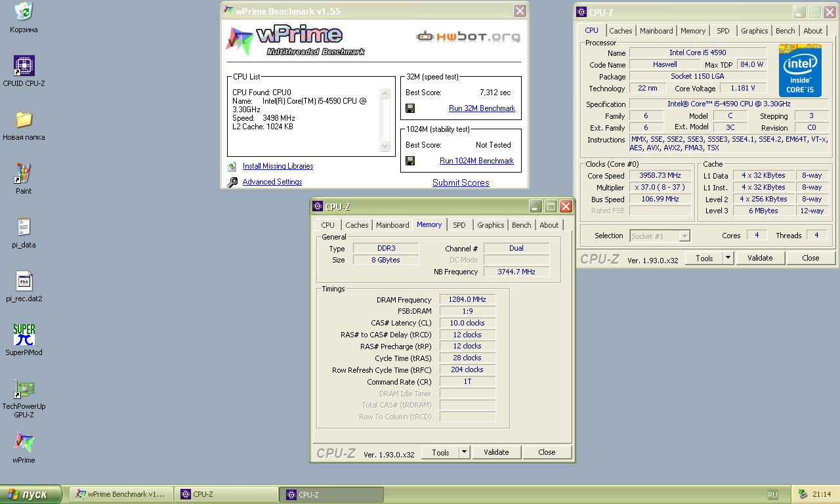Switch to Caches tab in Memory CPU-Z window
840x504 pixels.
tap(357, 225)
